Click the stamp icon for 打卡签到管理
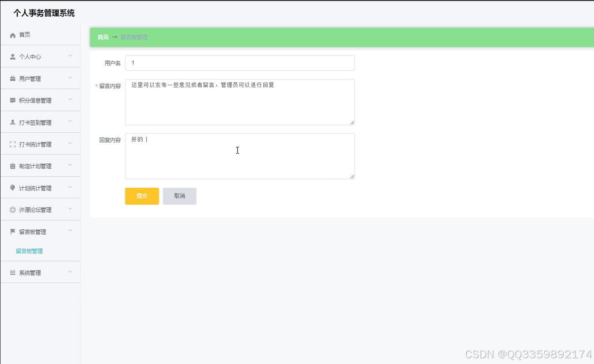The height and width of the screenshot is (364, 594). click(x=13, y=122)
